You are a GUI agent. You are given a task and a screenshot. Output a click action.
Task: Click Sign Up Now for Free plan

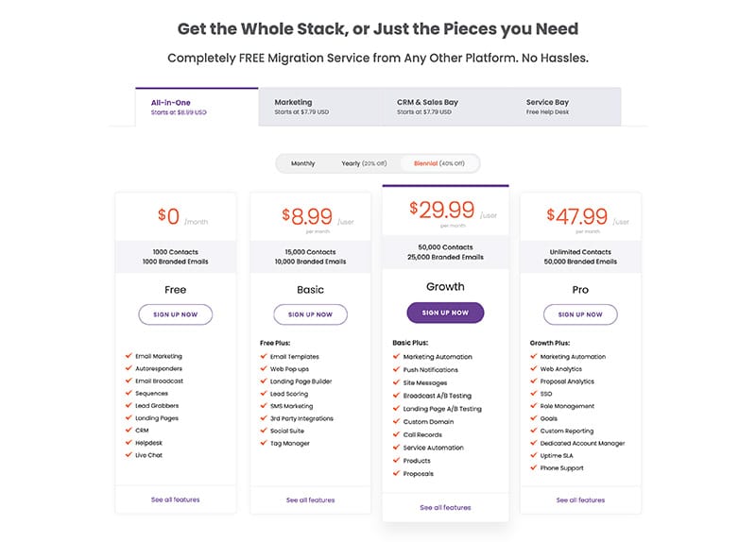click(176, 314)
